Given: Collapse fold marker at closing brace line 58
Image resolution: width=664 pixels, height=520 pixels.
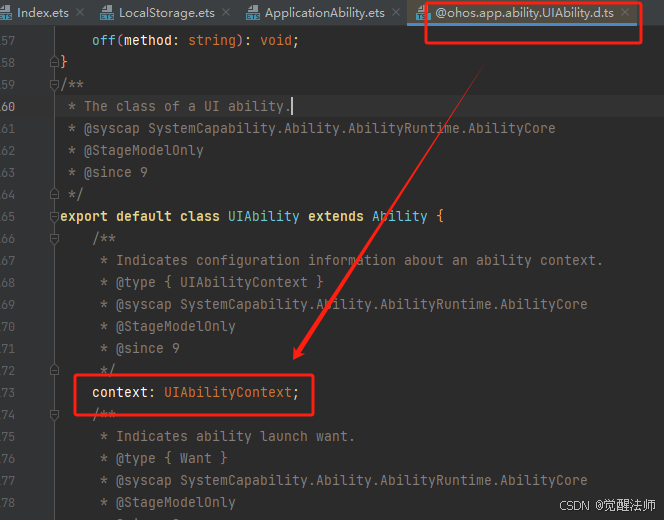Looking at the screenshot, I should 54,62.
